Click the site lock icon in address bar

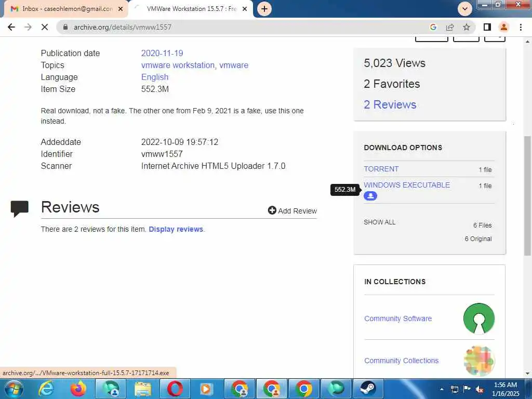point(65,27)
